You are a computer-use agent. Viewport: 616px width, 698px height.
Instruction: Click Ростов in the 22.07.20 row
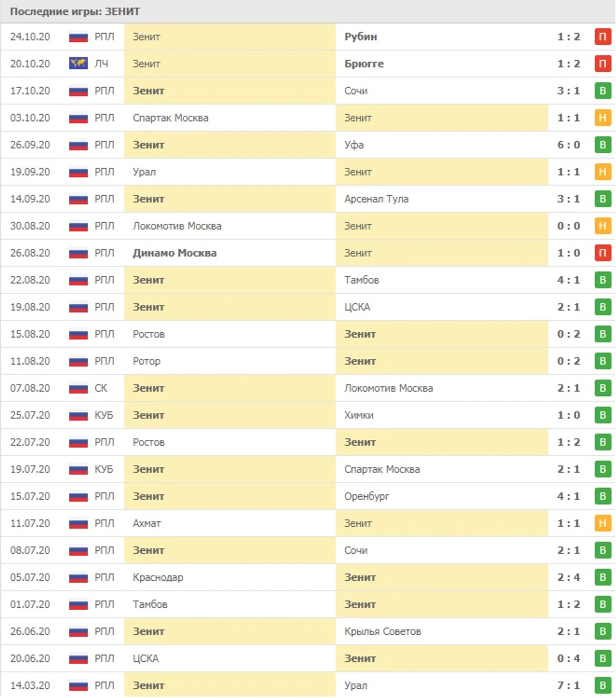point(149,442)
